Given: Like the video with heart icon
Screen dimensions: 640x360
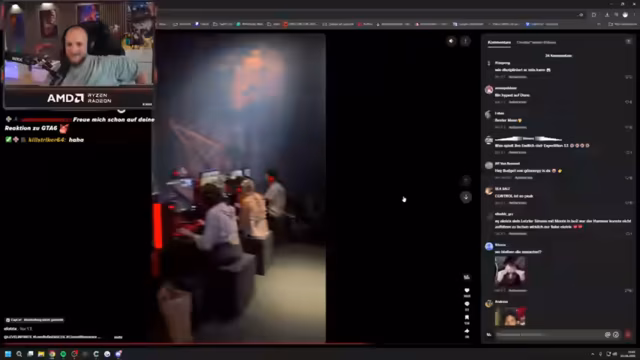Looking at the screenshot, I should pos(467,291).
